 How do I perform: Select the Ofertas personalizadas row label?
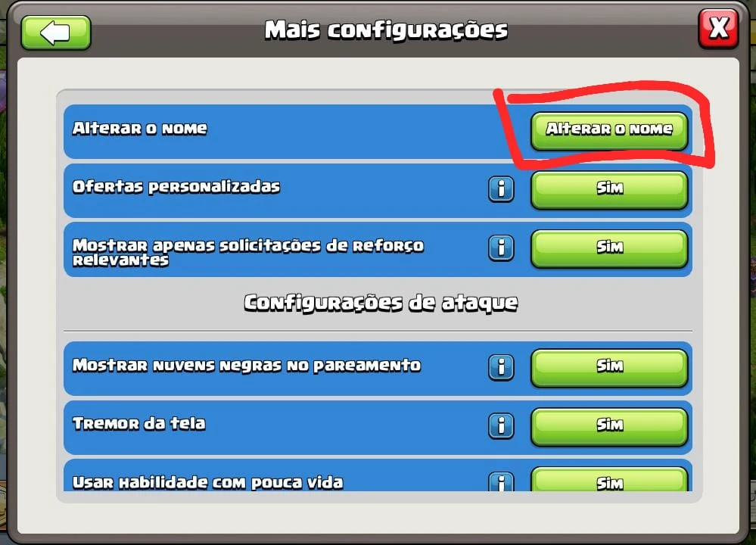[x=176, y=187]
